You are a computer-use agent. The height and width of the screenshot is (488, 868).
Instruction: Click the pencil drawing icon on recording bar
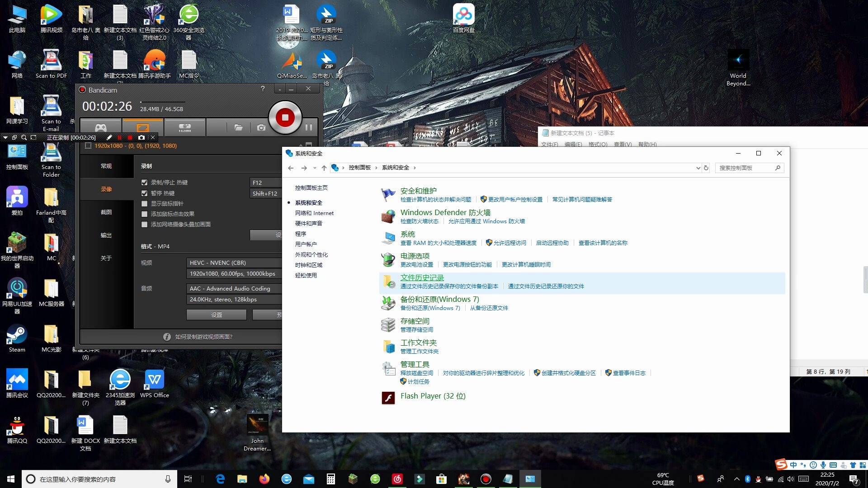[109, 137]
